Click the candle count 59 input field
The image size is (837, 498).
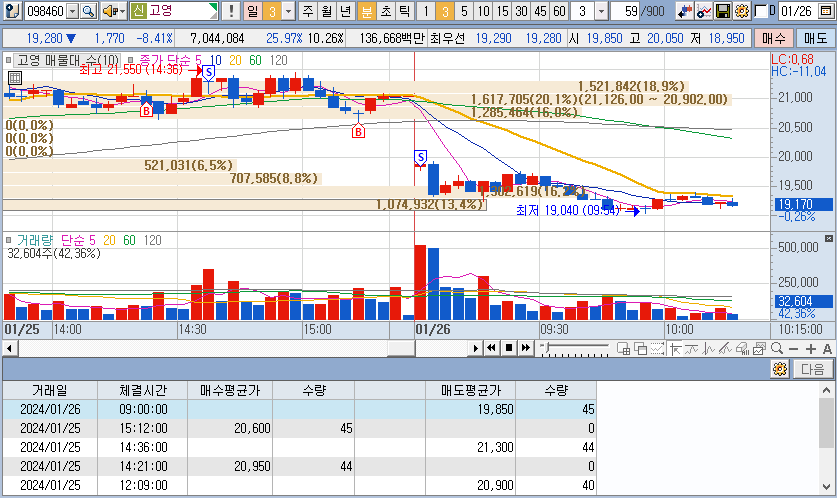[625, 11]
